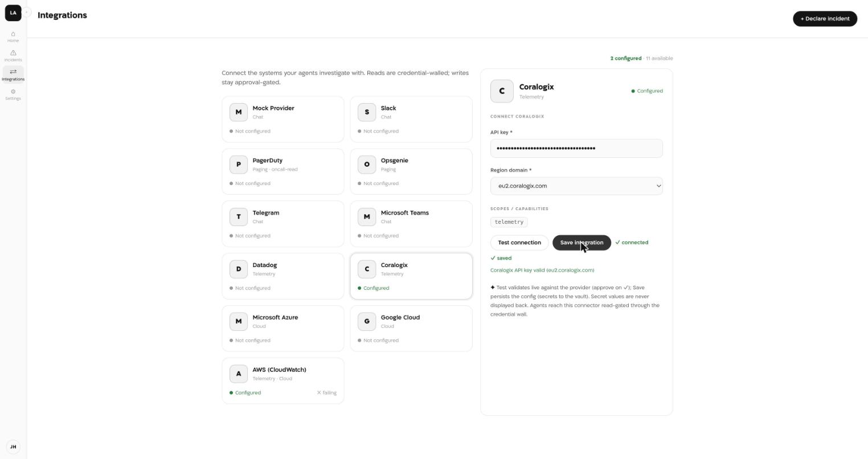
Task: Focus the API key input field
Action: click(576, 149)
